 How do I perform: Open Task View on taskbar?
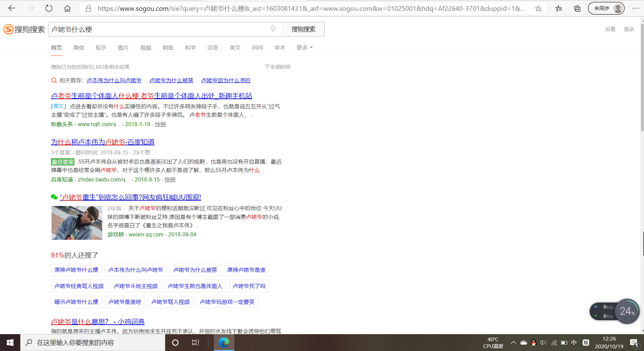(x=196, y=343)
